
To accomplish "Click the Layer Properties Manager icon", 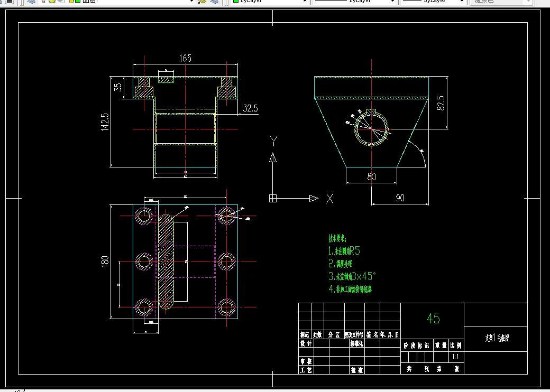I will click(32, 2).
